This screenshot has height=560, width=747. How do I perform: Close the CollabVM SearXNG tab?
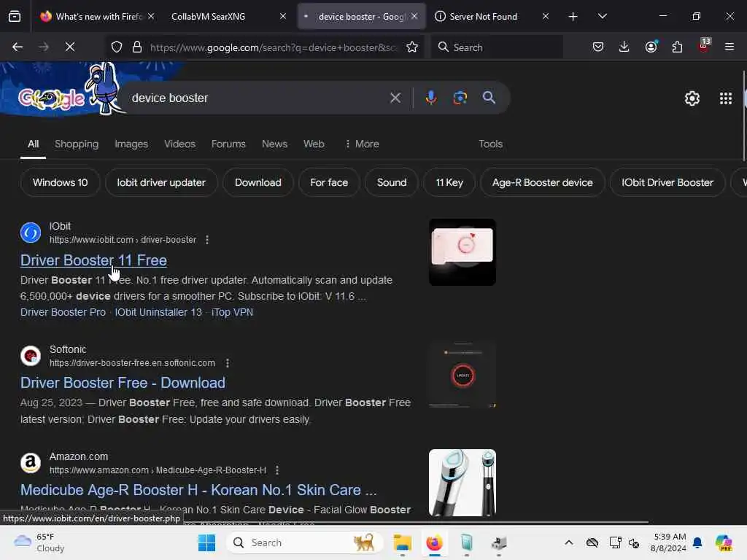click(283, 17)
